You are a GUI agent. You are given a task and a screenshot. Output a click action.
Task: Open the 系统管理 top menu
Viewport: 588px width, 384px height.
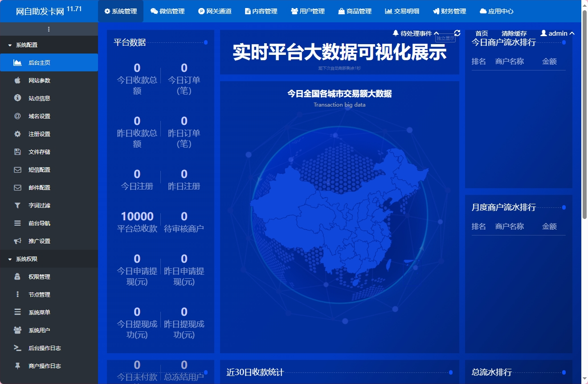(121, 11)
